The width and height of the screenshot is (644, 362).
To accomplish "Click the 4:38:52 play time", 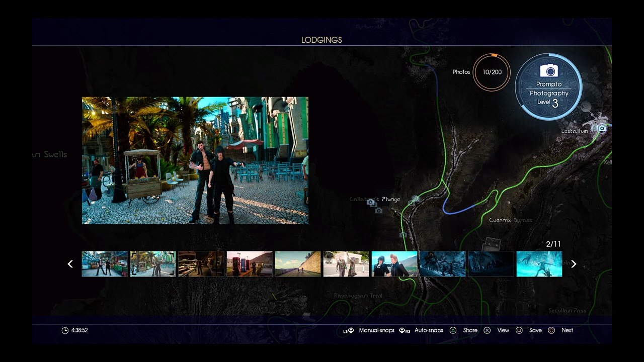I will coord(79,330).
